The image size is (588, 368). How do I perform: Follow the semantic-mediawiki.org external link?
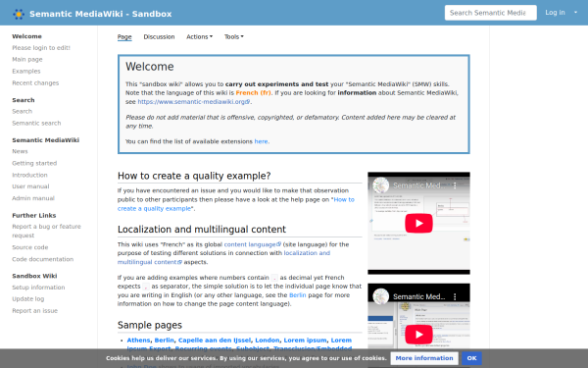(193, 102)
